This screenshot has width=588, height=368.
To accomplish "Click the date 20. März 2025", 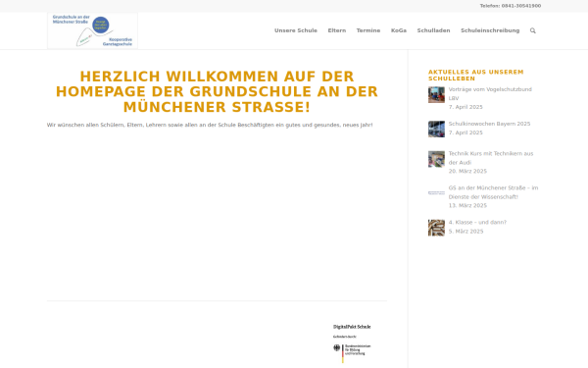I will (467, 171).
